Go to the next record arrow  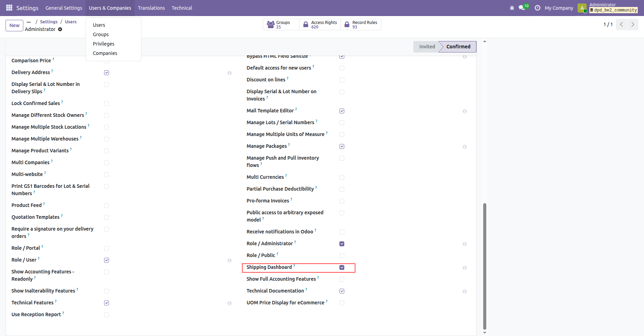pyautogui.click(x=633, y=24)
